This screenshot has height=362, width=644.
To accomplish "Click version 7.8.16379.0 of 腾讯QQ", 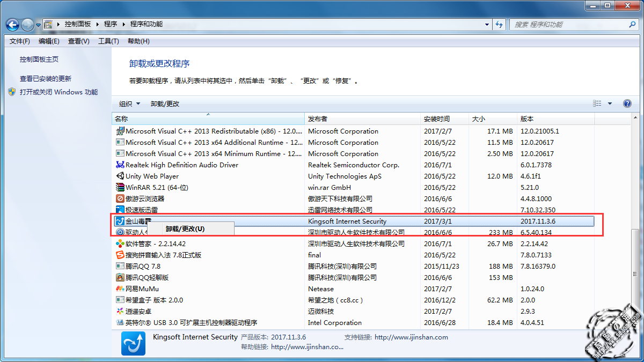I will tap(538, 267).
